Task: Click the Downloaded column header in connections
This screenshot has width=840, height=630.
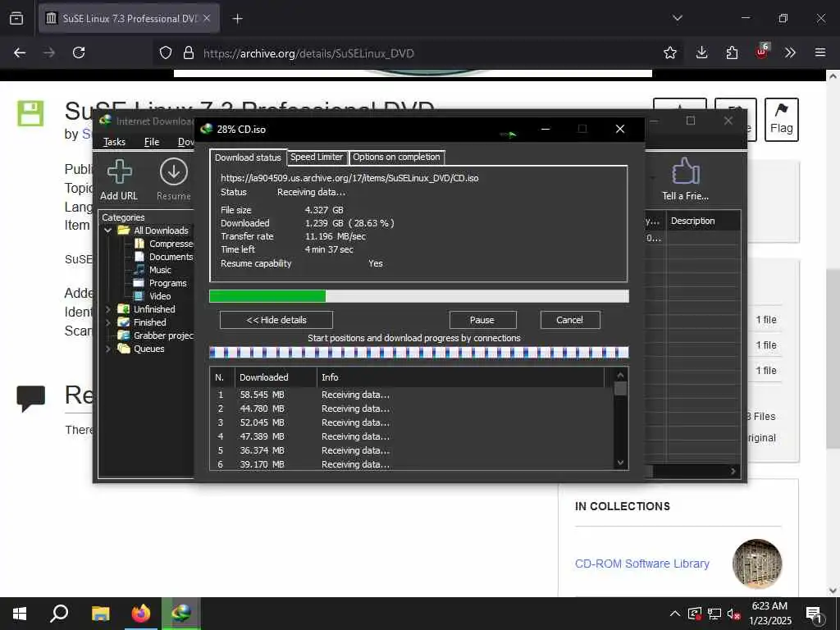Action: (x=276, y=377)
